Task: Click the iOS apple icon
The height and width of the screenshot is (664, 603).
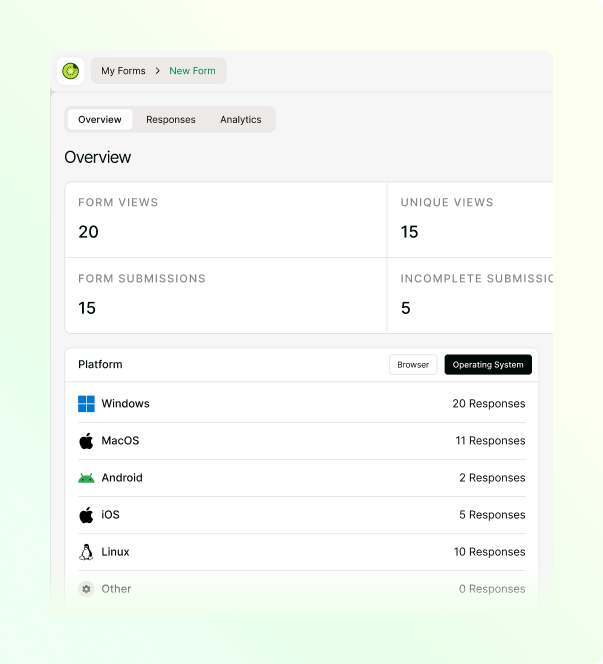Action: [86, 515]
